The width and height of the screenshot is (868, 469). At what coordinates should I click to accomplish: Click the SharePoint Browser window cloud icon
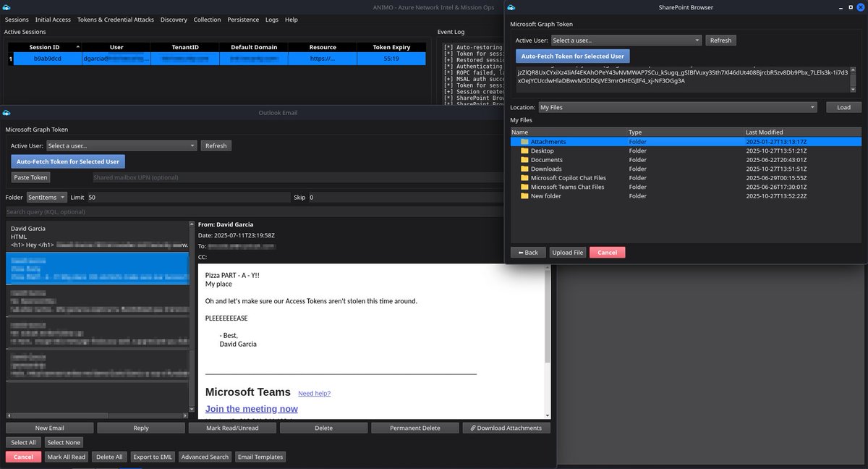pyautogui.click(x=512, y=7)
